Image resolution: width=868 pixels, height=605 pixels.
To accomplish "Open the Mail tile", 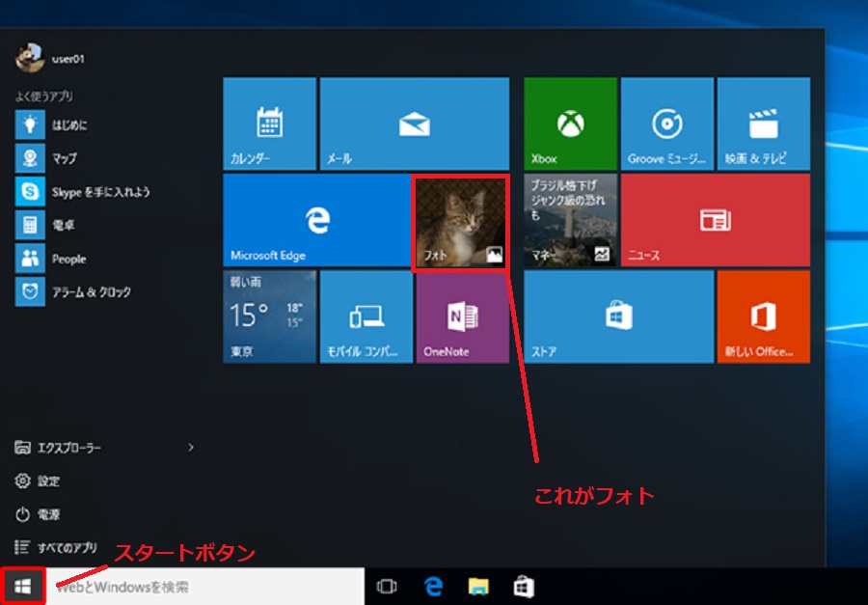I will click(x=414, y=124).
